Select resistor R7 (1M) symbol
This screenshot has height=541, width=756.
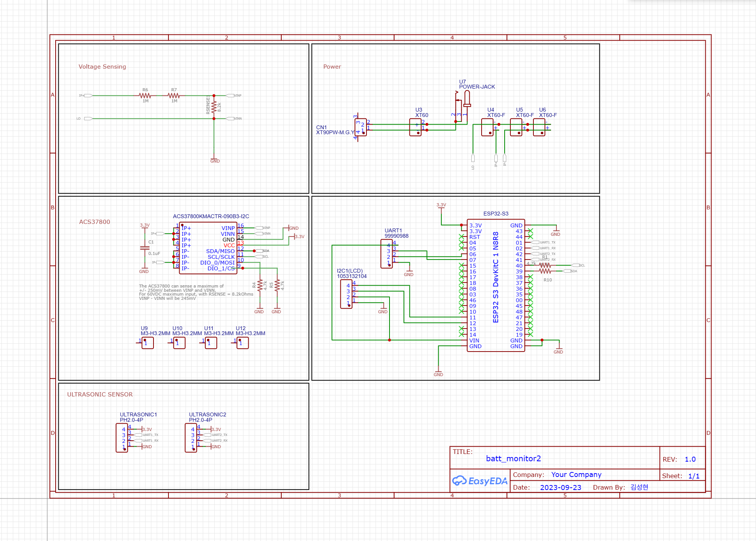coord(174,95)
